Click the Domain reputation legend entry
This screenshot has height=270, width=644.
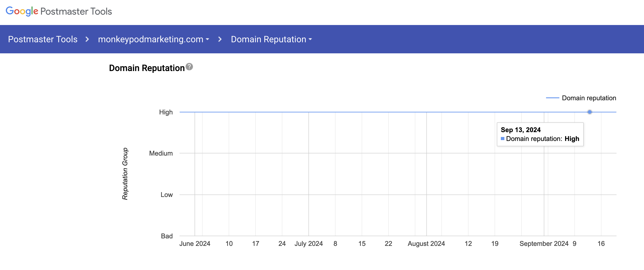[589, 98]
